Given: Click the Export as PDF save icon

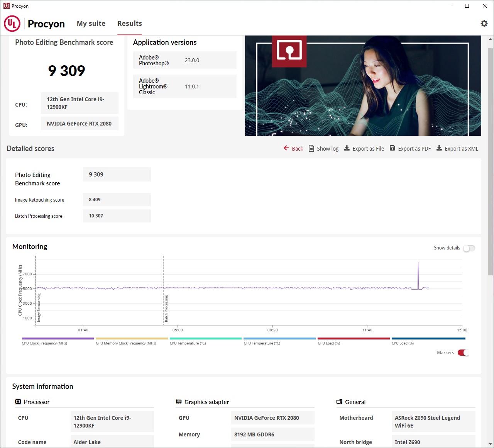Looking at the screenshot, I should click(392, 148).
